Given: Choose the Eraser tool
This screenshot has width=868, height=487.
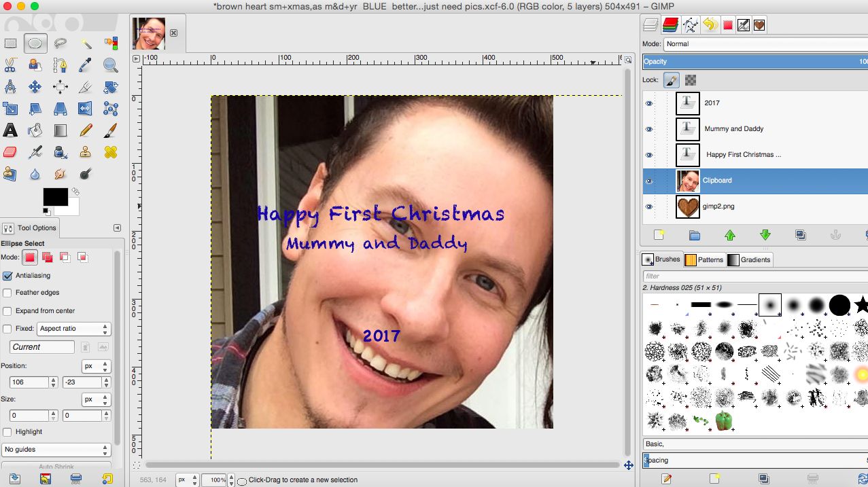Looking at the screenshot, I should [10, 152].
